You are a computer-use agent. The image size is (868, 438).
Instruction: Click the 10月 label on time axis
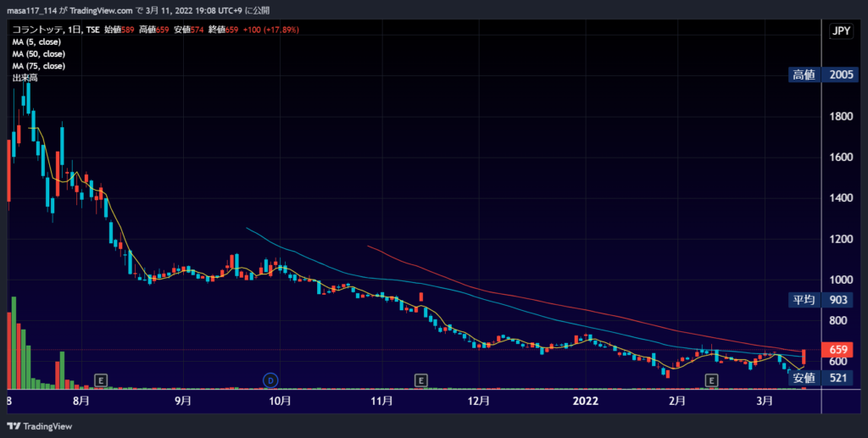point(280,401)
